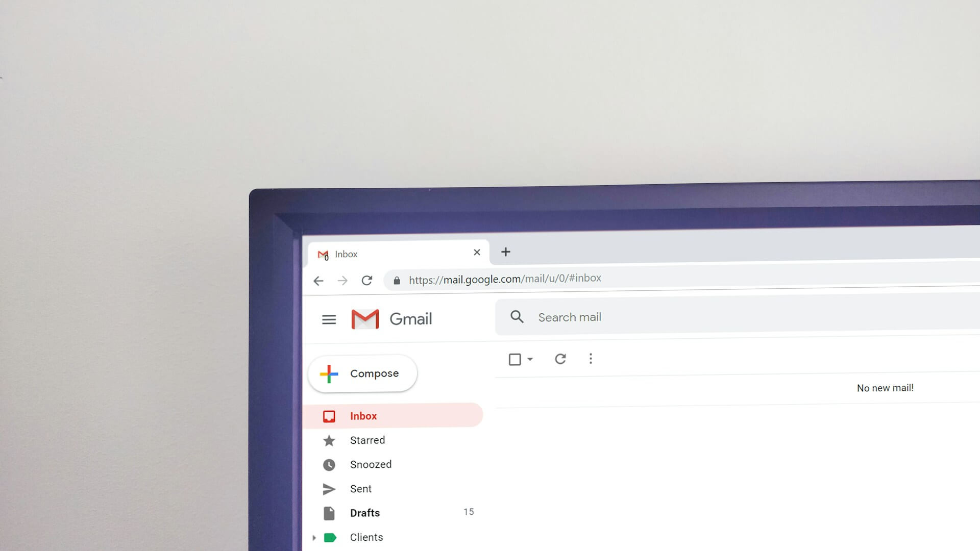Click the Gmail hamburger menu icon
The image size is (980, 551).
(x=329, y=319)
